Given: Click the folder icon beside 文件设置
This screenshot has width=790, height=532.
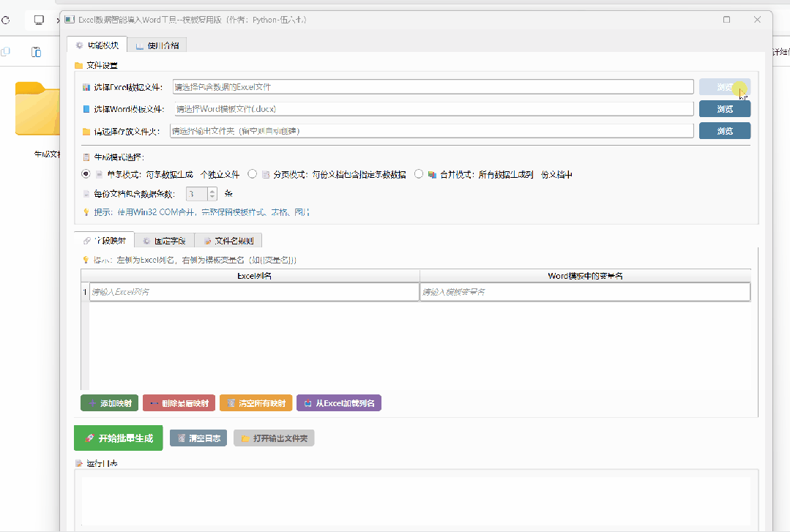Looking at the screenshot, I should (78, 65).
